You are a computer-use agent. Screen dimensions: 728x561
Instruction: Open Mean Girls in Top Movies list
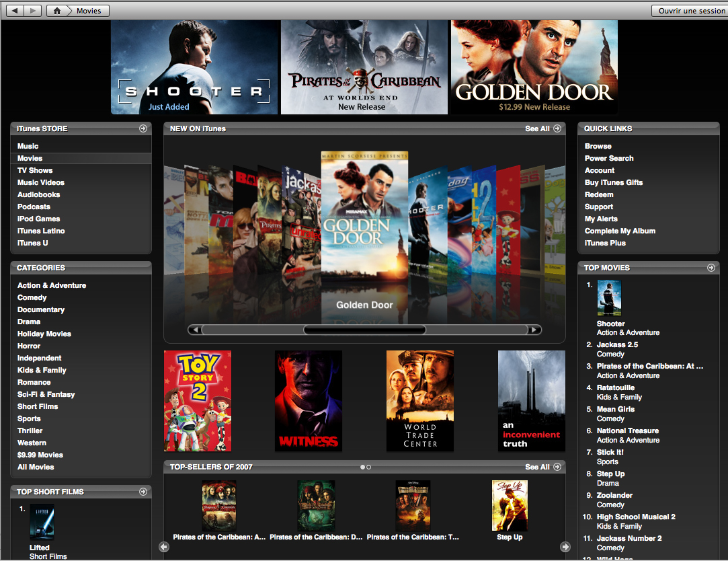pos(615,409)
